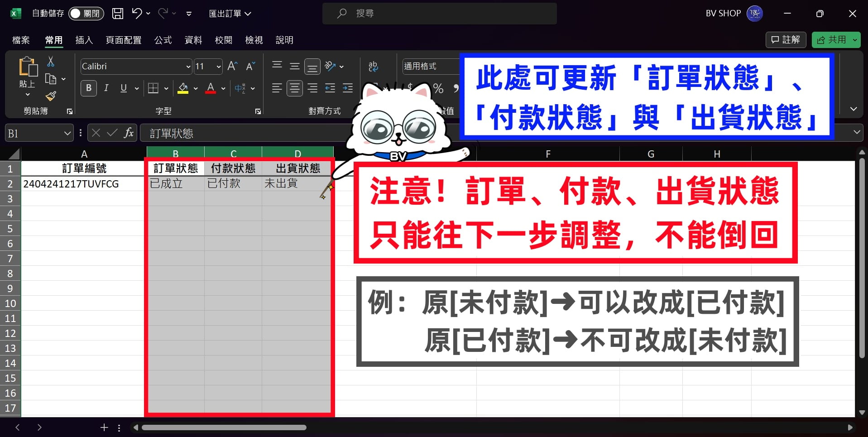Image resolution: width=868 pixels, height=437 pixels.
Task: Click the phonetic guide (中) icon
Action: [240, 88]
